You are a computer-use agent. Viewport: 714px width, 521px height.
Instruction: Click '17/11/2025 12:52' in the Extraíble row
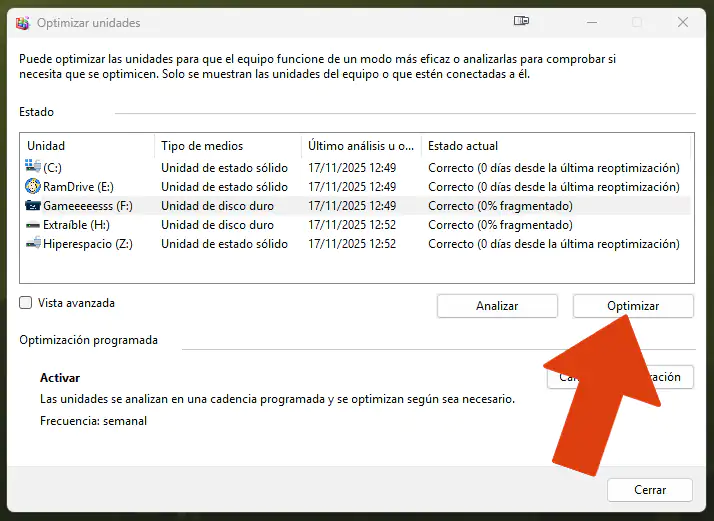(x=352, y=225)
